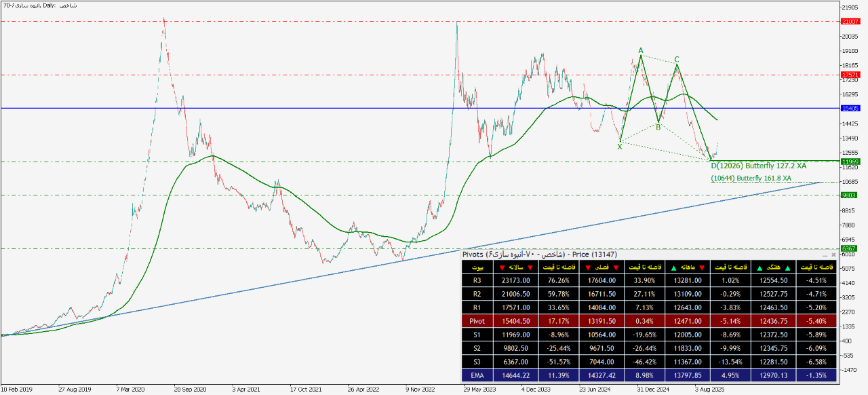Click the green 9803 support price tag

pos(849,195)
